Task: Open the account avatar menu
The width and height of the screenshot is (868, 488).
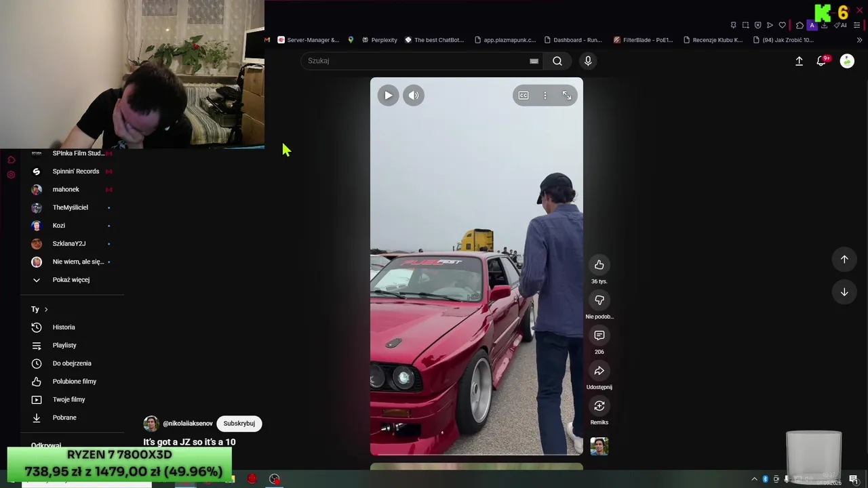Action: coord(847,61)
